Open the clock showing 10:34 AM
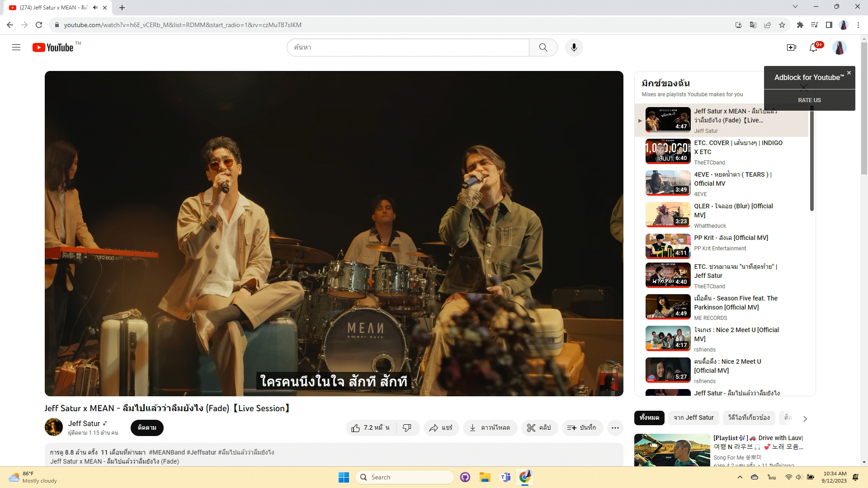This screenshot has width=868, height=488. tap(835, 477)
